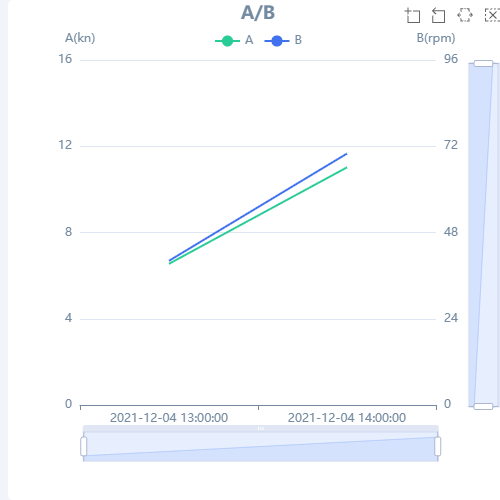Click the left handle of horizontal zoom slider

point(84,446)
